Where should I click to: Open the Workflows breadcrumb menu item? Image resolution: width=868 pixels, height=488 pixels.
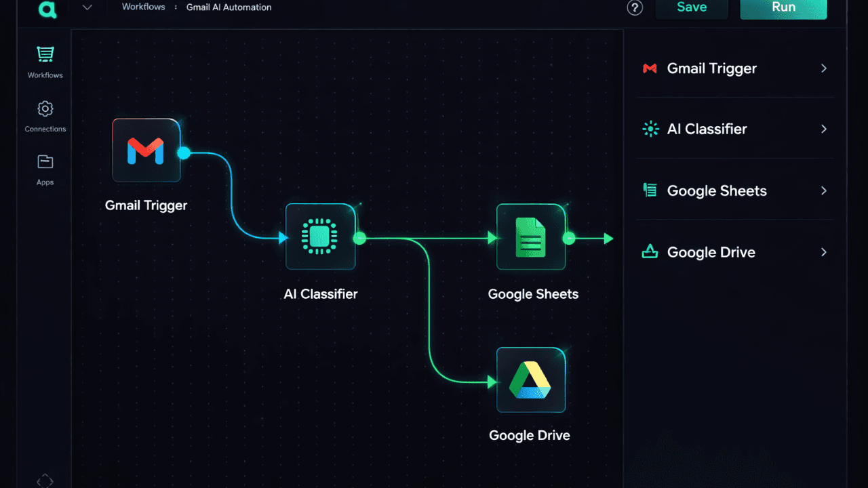click(x=143, y=7)
